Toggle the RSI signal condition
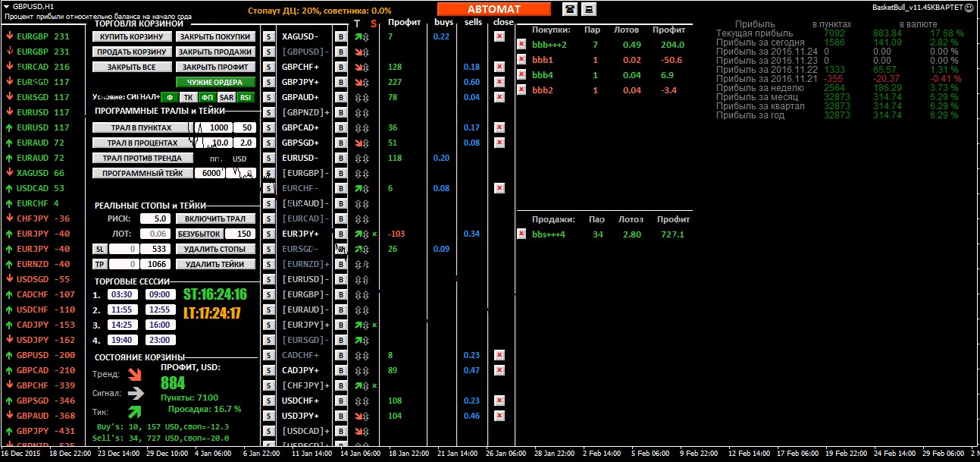This screenshot has width=980, height=462. pos(246,97)
